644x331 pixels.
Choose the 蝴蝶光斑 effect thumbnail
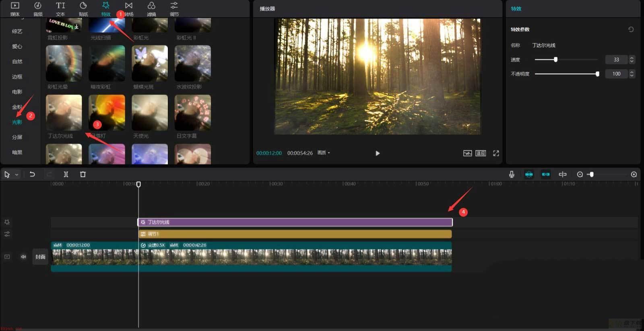(150, 63)
